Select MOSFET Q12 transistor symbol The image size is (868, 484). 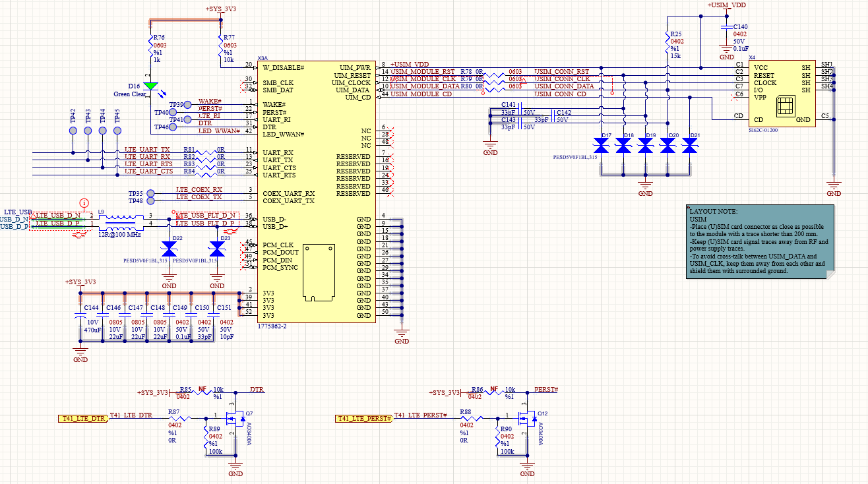click(x=528, y=419)
